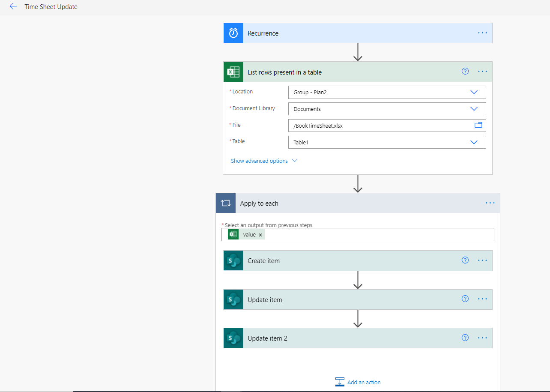Select the value dynamic content token
The height and width of the screenshot is (392, 550).
point(246,234)
